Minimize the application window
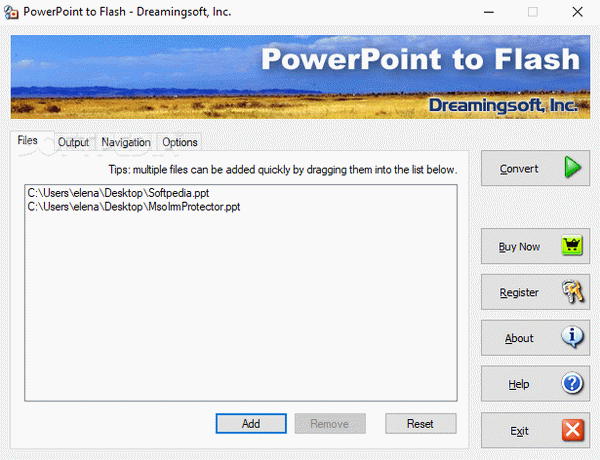The image size is (600, 460). click(x=489, y=12)
